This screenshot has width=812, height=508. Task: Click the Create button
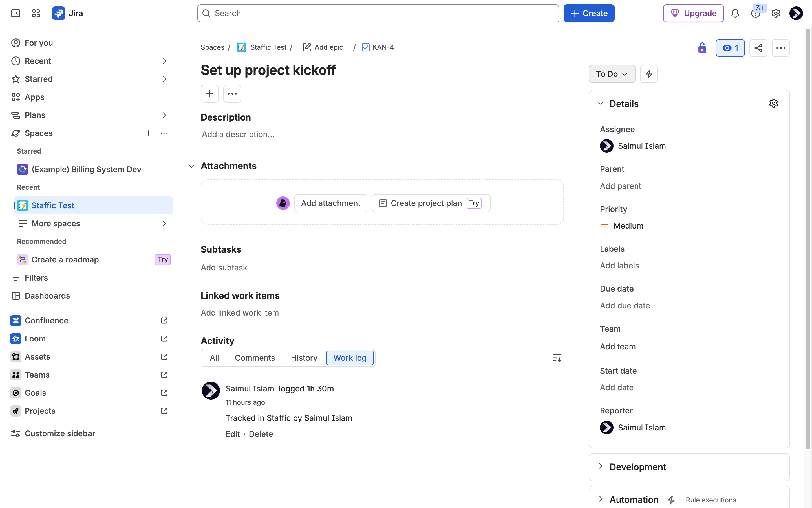click(589, 13)
